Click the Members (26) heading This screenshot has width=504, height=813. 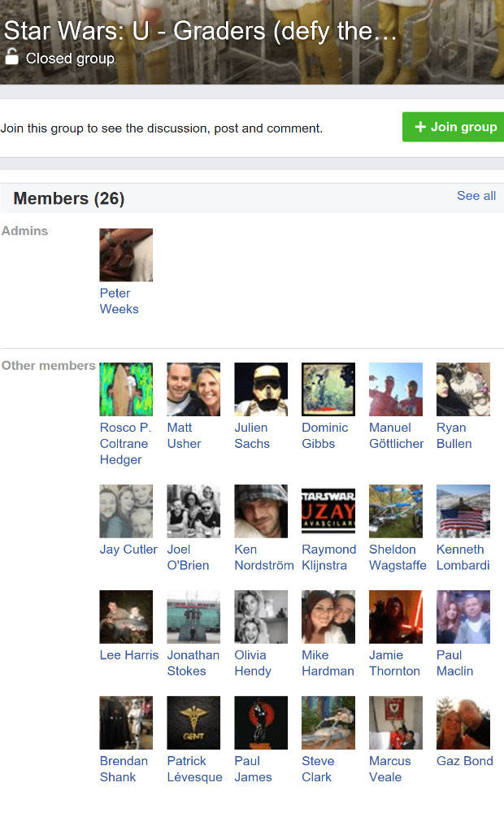coord(69,198)
